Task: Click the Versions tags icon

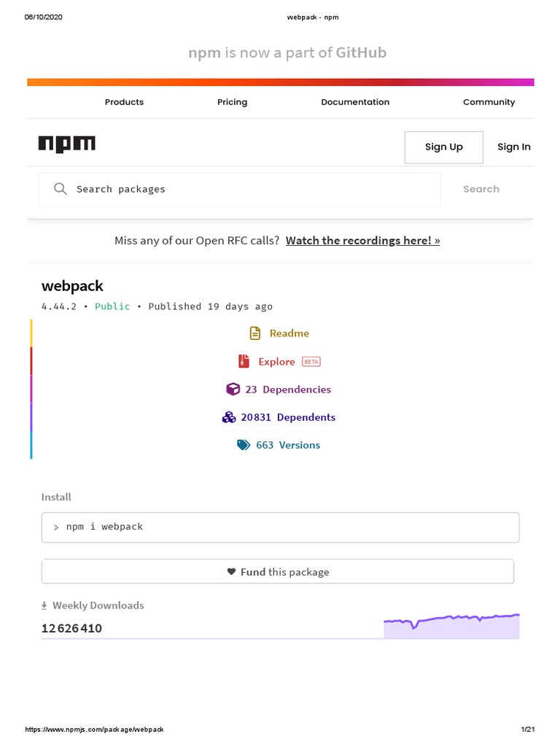Action: tap(244, 445)
